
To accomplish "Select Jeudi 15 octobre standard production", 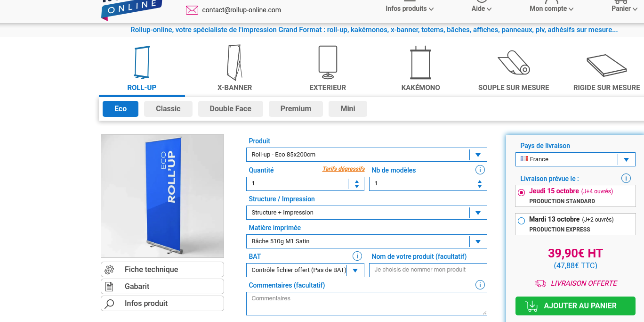I will pyautogui.click(x=575, y=196).
